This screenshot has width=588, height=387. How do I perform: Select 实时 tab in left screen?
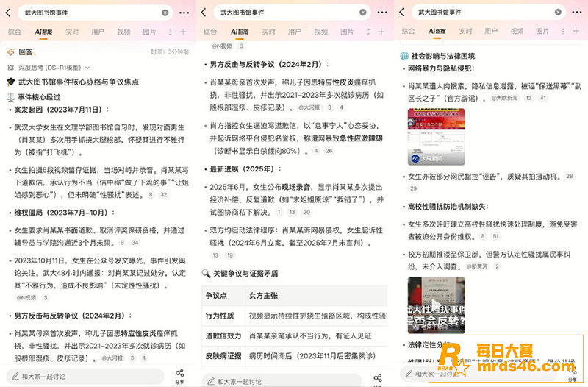pos(72,32)
